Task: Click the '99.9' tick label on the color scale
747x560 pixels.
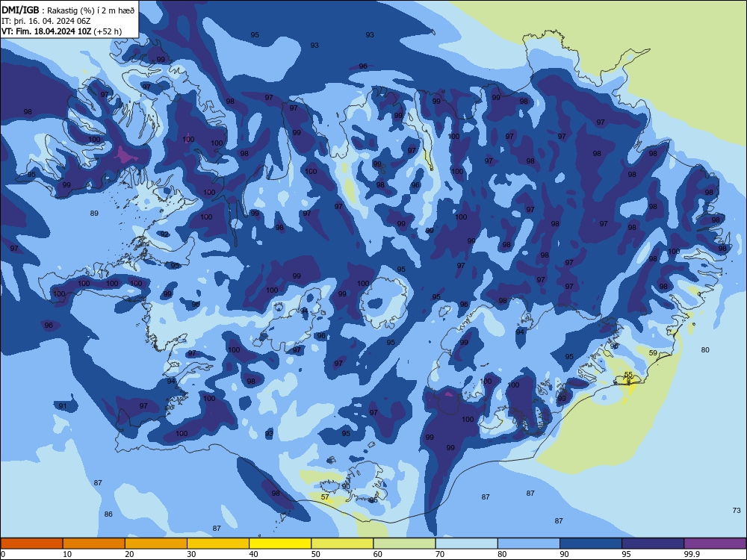Action: pos(691,554)
